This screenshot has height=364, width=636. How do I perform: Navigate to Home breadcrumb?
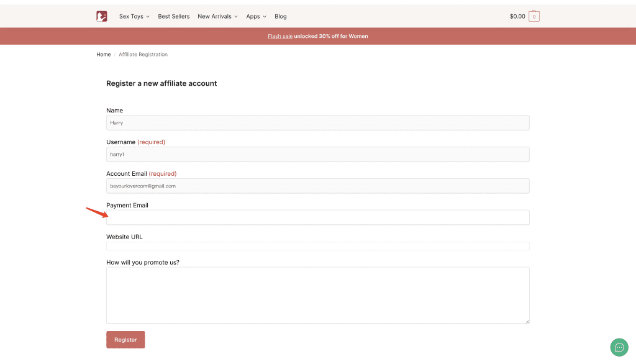(x=103, y=55)
